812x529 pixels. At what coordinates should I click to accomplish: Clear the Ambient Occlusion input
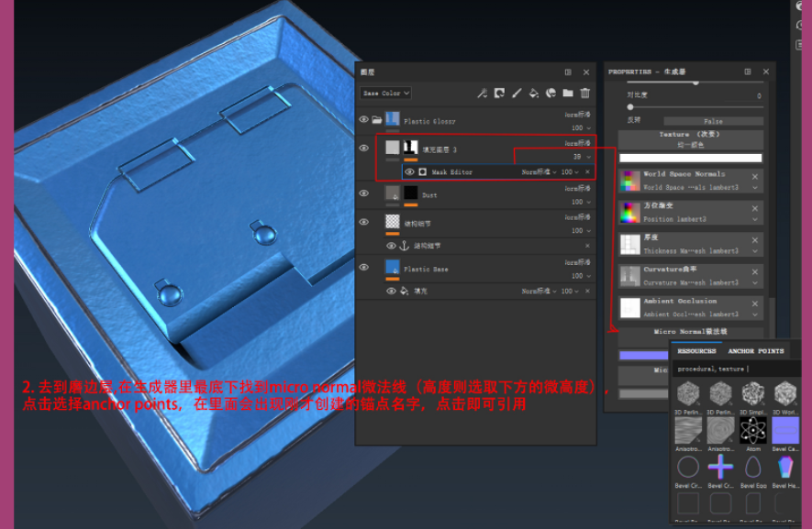click(755, 303)
